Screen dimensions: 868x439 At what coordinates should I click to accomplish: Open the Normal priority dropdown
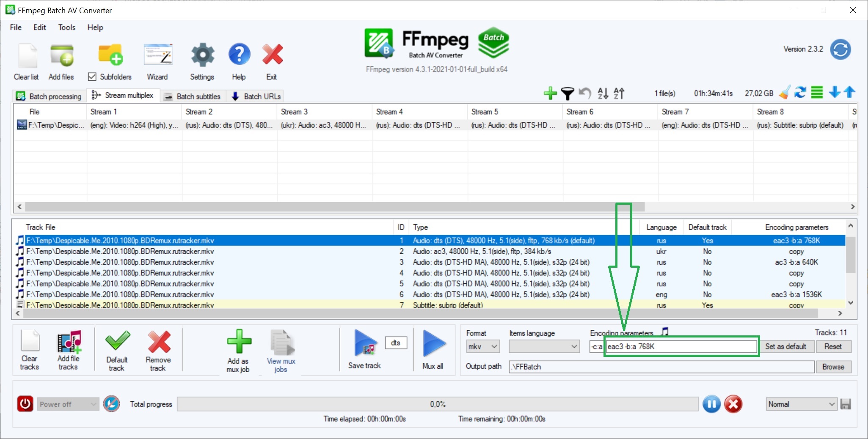(801, 404)
